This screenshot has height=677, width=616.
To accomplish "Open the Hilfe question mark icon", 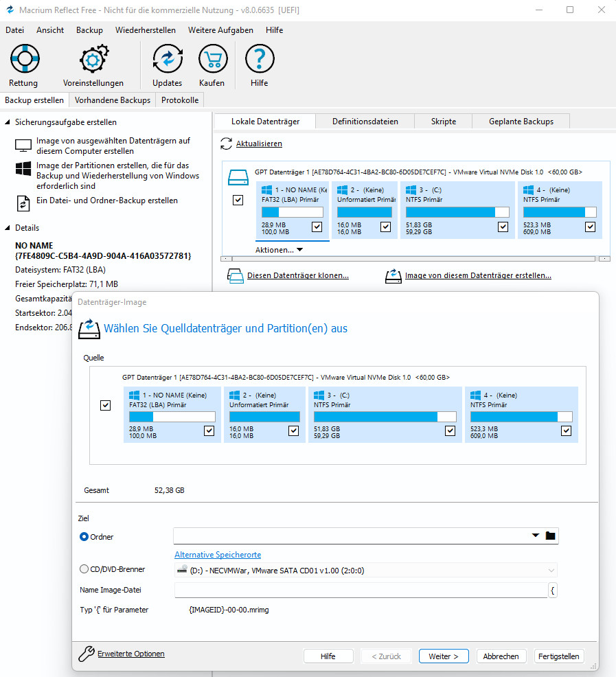I will click(259, 60).
